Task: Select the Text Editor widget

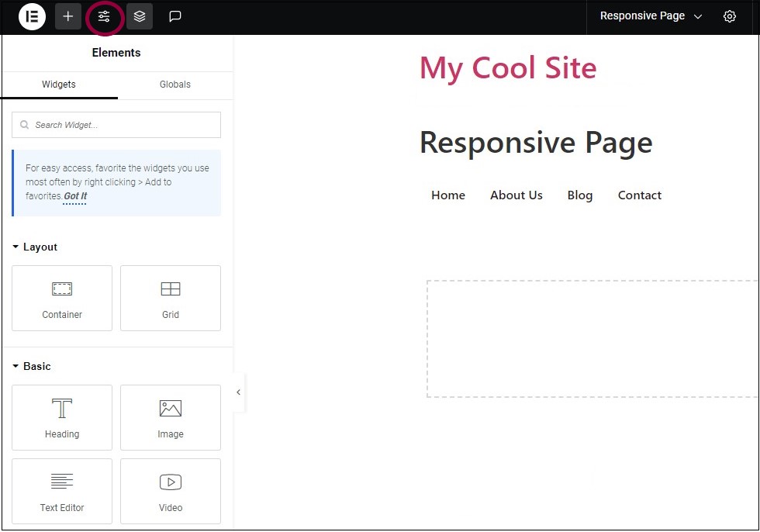Action: (62, 491)
